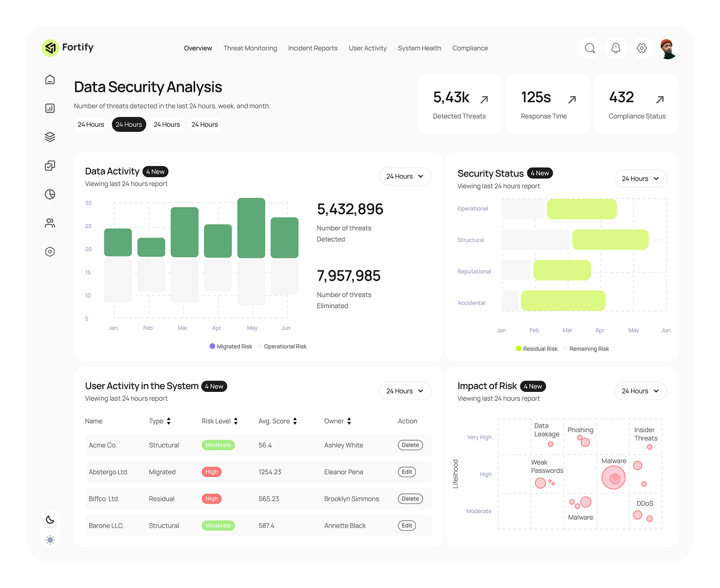Expand the Impact of Risk 24 Hours dropdown

640,391
